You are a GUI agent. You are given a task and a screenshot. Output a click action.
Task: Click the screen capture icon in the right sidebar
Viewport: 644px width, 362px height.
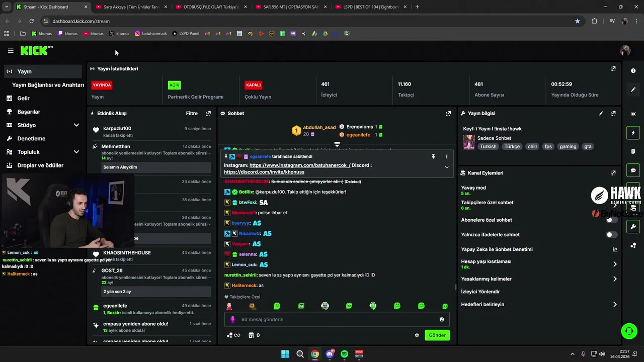point(633,114)
